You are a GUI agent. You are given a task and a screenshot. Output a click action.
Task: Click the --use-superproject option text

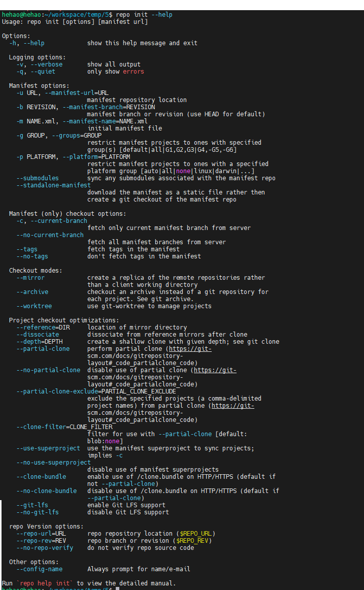coord(48,448)
